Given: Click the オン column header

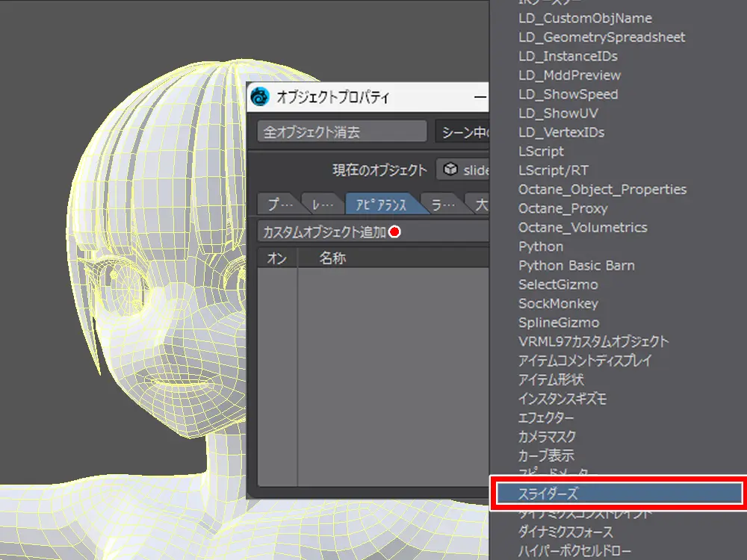Looking at the screenshot, I should click(x=277, y=258).
